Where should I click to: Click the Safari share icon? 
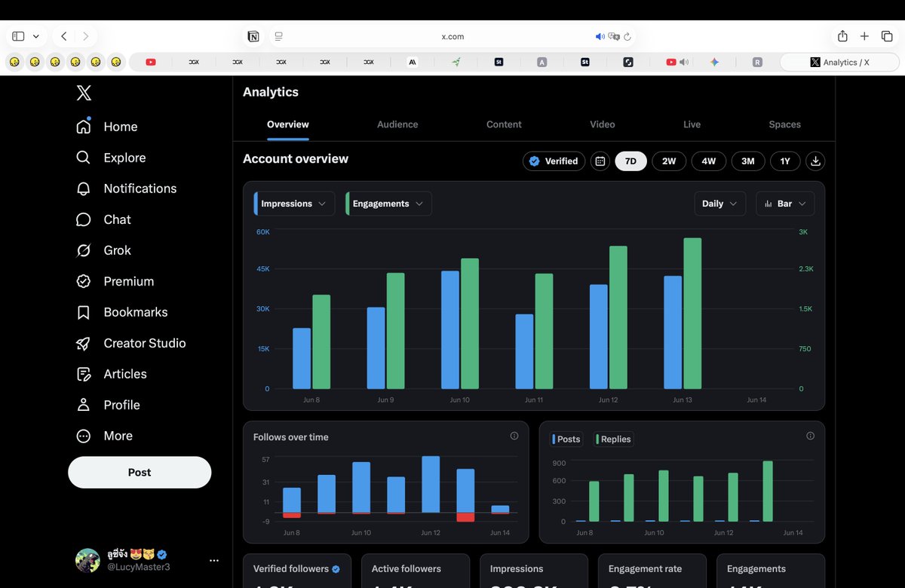coord(842,36)
